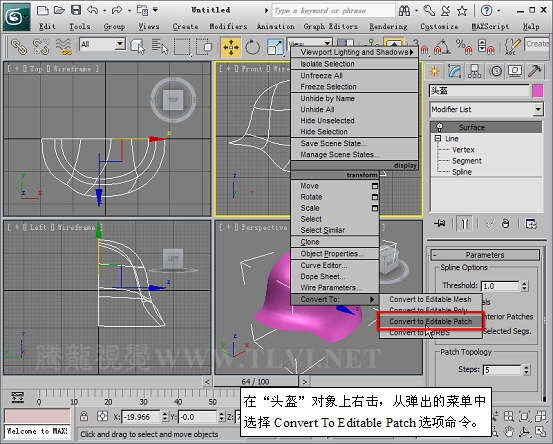Image resolution: width=553 pixels, height=444 pixels.
Task: Pick the Rectangular Selection Region tool
Action: click(x=182, y=47)
